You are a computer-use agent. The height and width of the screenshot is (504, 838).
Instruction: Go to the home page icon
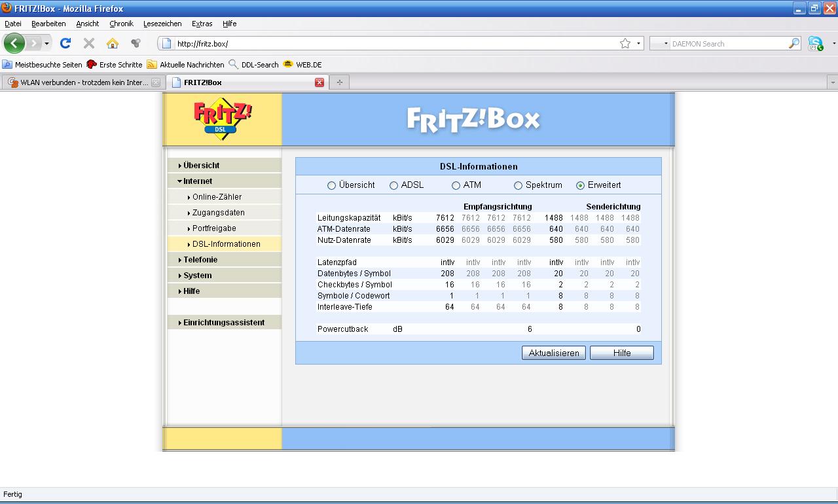tap(113, 43)
